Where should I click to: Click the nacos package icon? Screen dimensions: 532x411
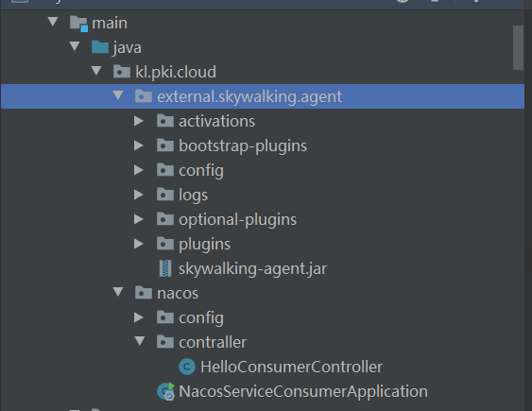(x=144, y=293)
